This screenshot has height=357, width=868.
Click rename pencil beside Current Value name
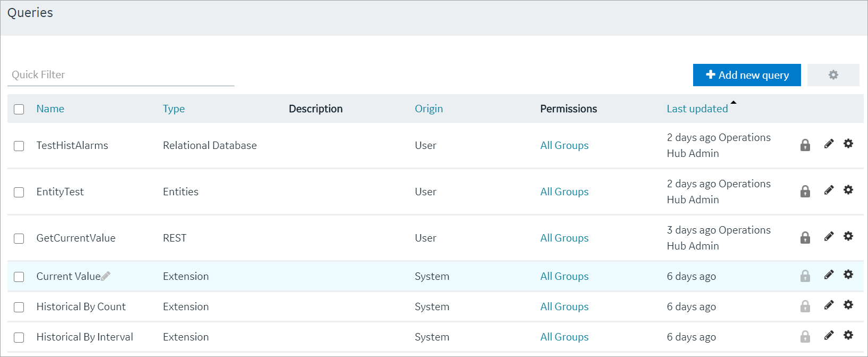tap(106, 276)
